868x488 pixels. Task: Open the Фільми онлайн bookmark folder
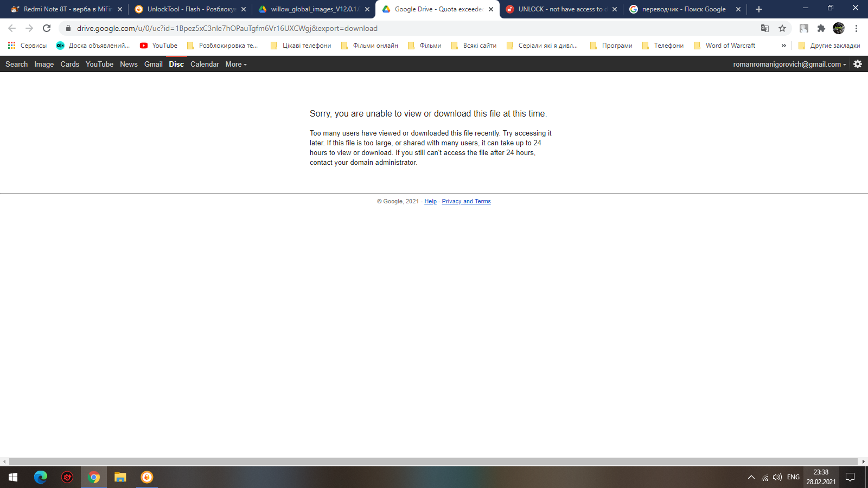[369, 46]
